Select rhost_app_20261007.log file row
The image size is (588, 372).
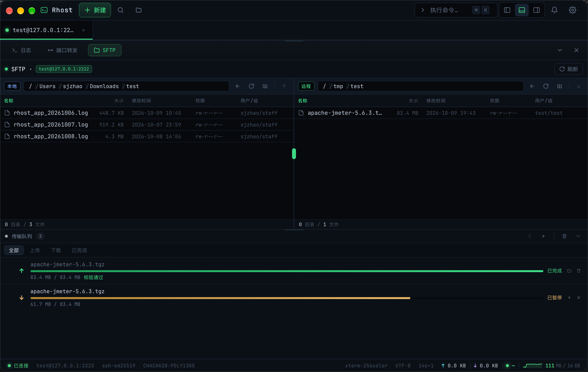pyautogui.click(x=147, y=125)
